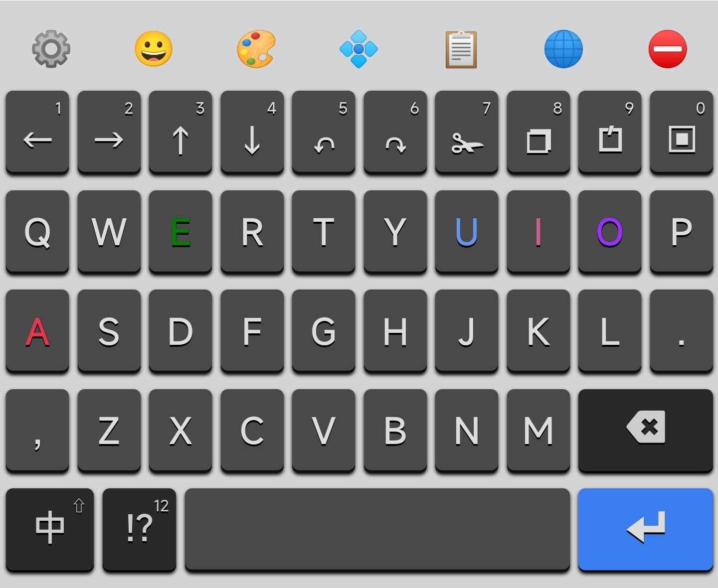This screenshot has width=718, height=588.
Task: Open the emoji picker smiley icon
Action: pos(154,49)
